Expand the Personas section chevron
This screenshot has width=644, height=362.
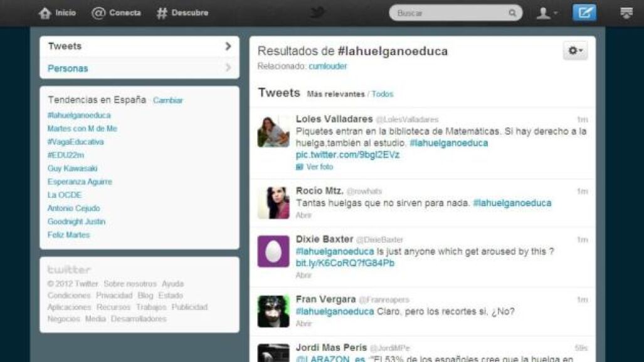tap(228, 68)
